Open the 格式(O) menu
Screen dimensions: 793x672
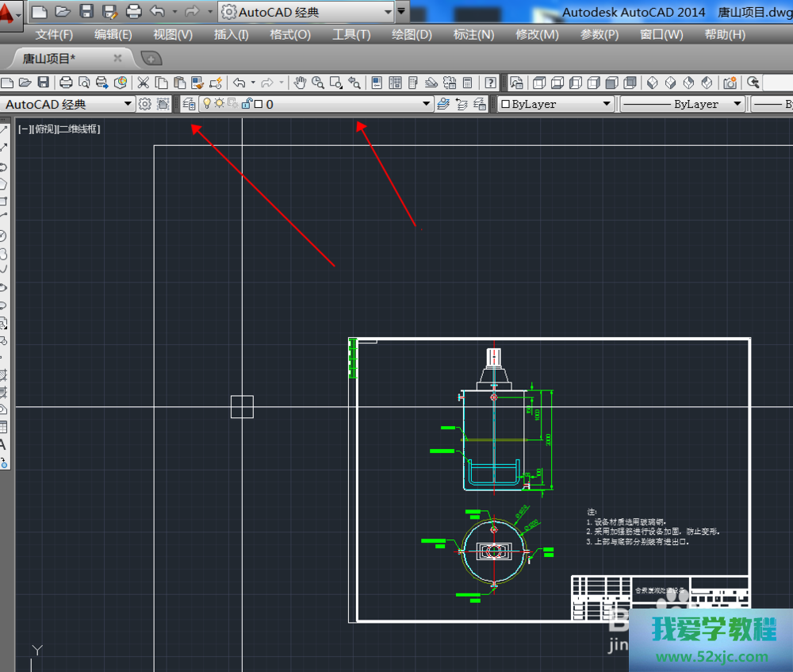tap(290, 34)
